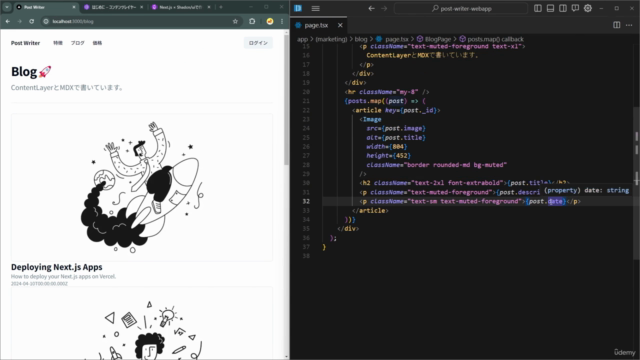Select the app breadcrumb segment
Viewport: 640px width, 360px height.
tap(302, 39)
